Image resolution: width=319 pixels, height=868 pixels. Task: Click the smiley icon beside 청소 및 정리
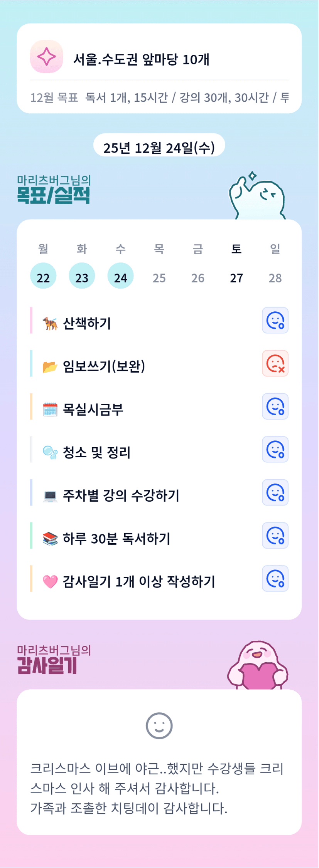point(275,450)
